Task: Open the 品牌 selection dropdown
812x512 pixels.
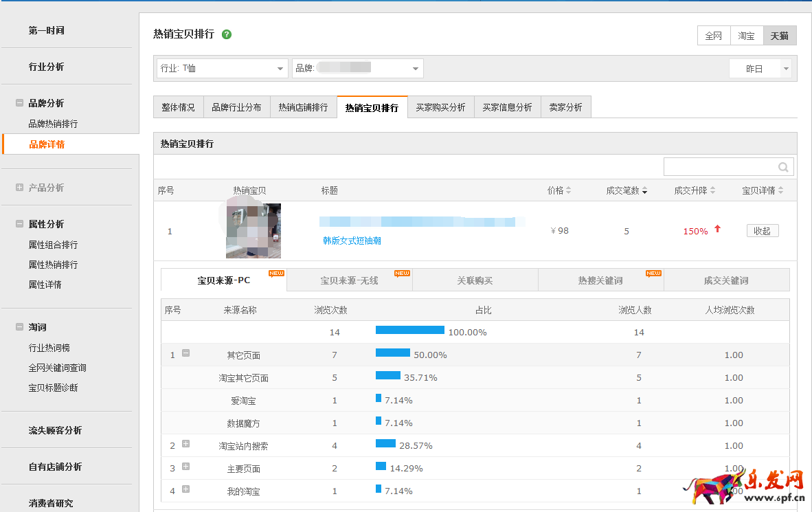Action: [357, 69]
